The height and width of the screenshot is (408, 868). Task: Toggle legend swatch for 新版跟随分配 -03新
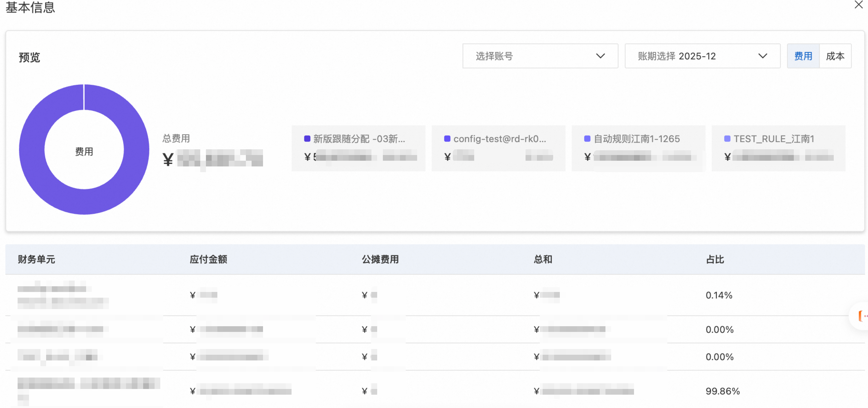pos(307,139)
